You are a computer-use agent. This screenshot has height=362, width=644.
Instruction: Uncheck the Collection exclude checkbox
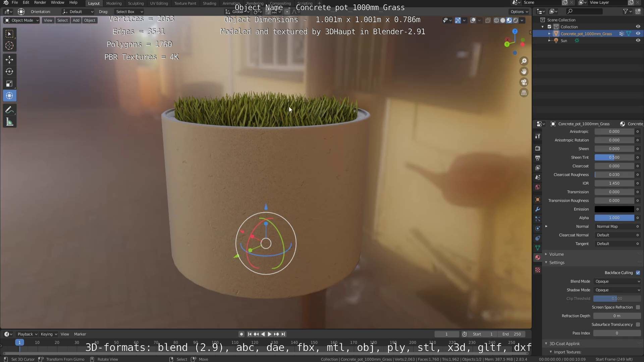click(549, 27)
